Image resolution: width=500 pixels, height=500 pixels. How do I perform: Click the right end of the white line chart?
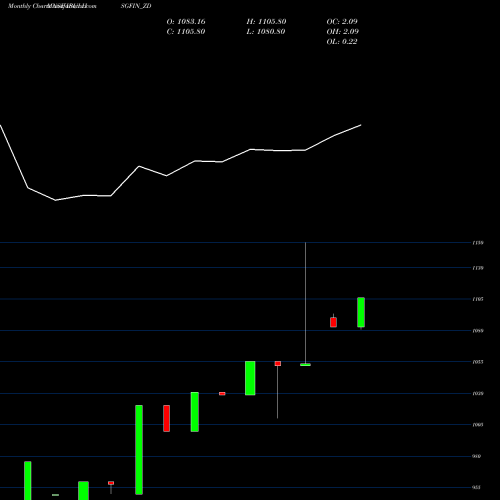(x=361, y=125)
